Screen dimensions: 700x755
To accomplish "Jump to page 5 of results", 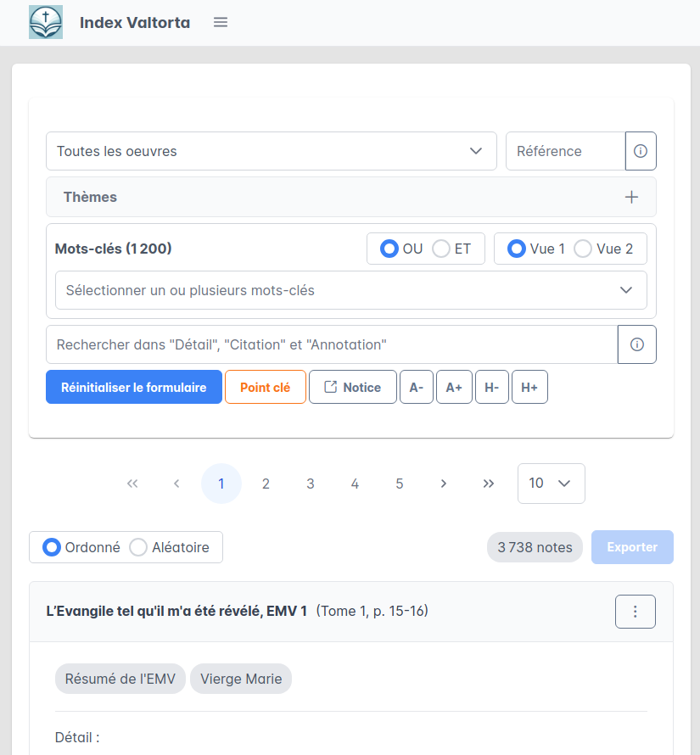I will click(x=400, y=484).
